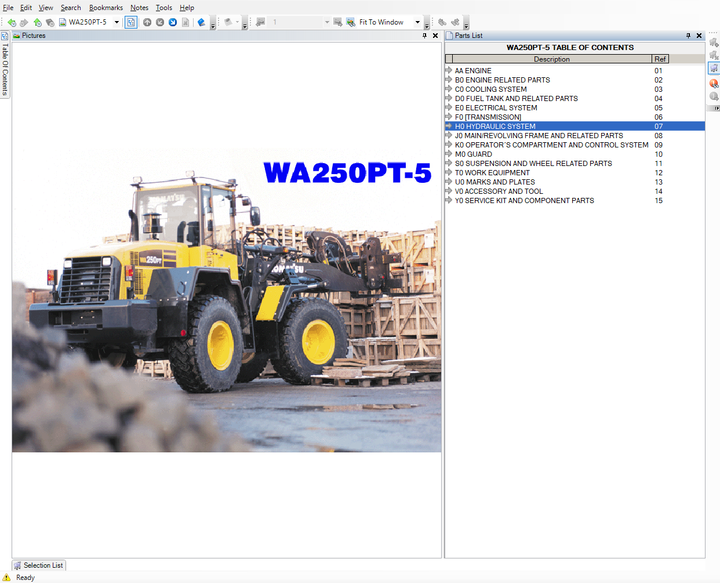Open the small arrow beside the tag icon
Screen dimensions: 720x583
[237, 22]
